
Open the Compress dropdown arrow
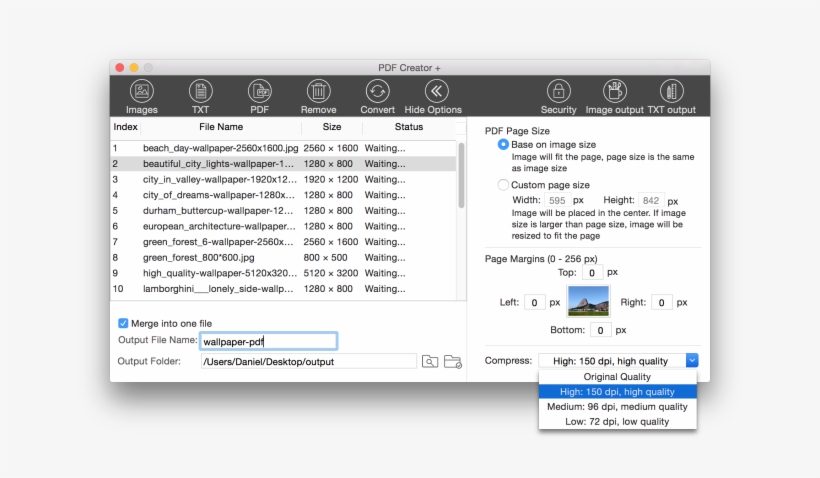(692, 360)
